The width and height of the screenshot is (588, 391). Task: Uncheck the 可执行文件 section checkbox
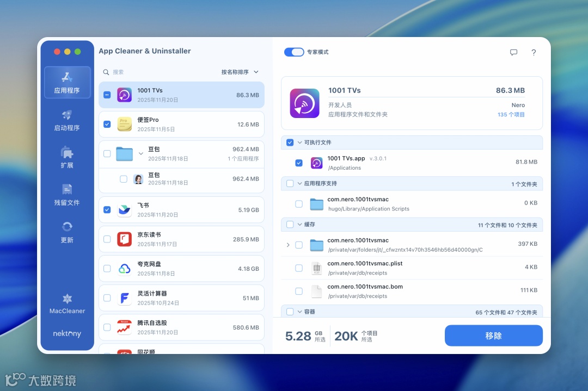[290, 142]
